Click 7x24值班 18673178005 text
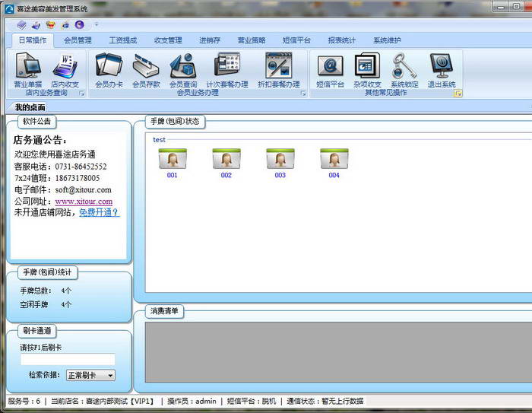 coord(57,178)
